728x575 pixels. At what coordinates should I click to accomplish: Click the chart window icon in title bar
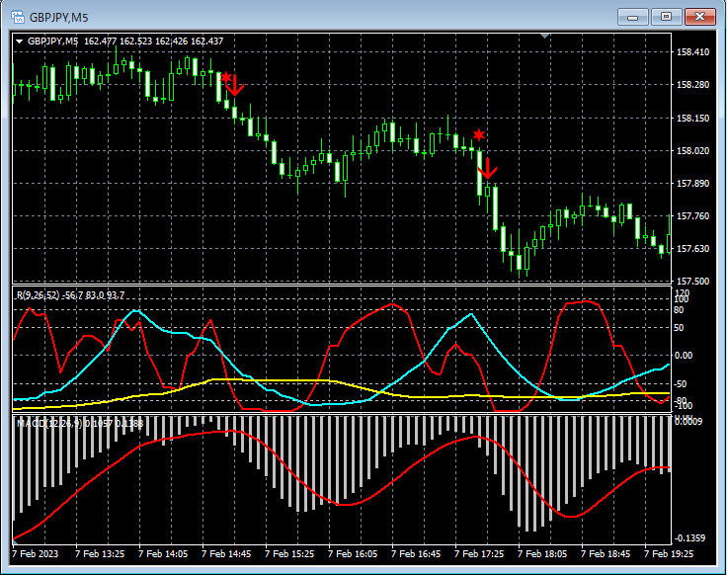[x=17, y=17]
